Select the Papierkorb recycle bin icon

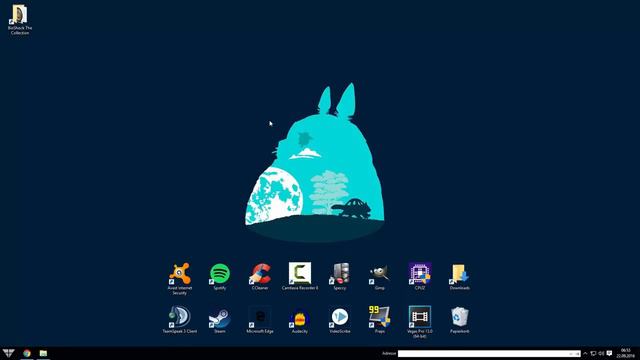(460, 320)
